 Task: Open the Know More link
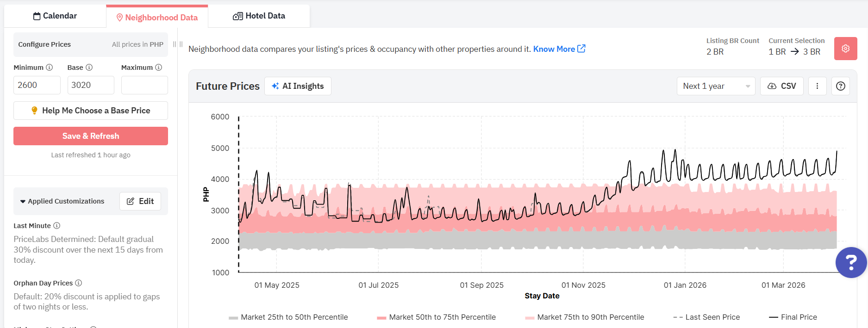(559, 49)
